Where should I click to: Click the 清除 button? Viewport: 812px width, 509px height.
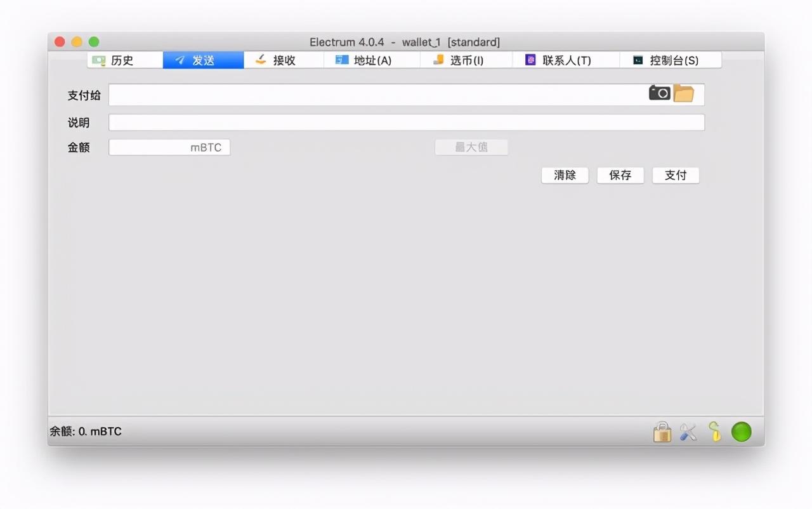point(565,175)
